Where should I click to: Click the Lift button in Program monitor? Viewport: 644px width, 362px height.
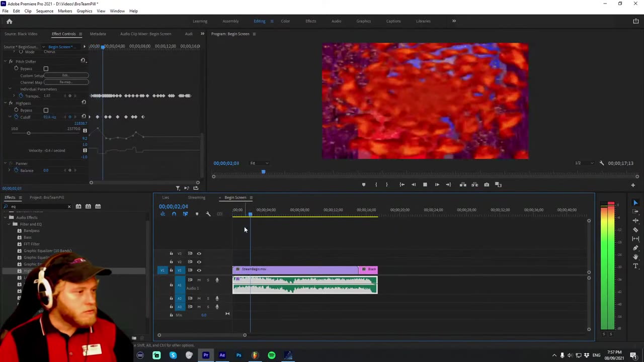tap(463, 185)
